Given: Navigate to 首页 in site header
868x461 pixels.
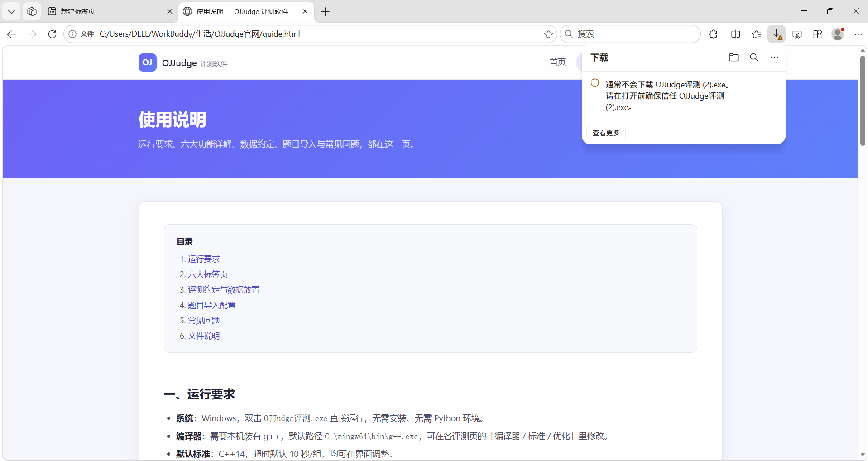Looking at the screenshot, I should (x=557, y=62).
